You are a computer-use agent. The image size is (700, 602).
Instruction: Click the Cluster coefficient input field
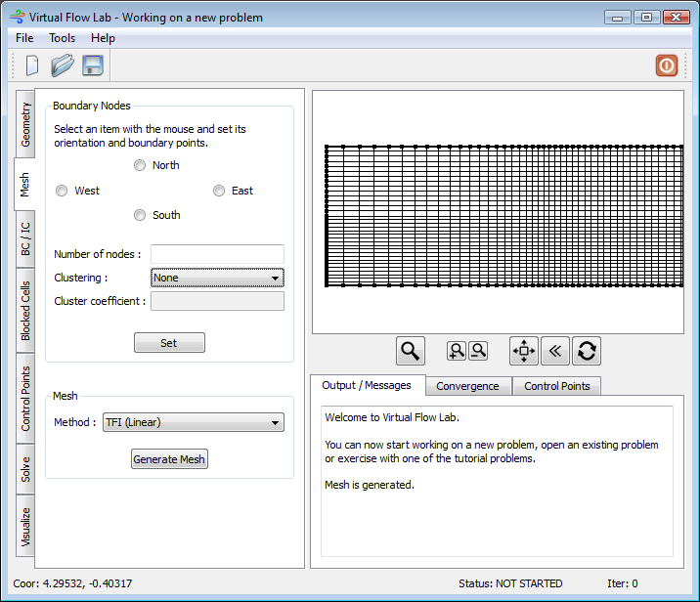pos(217,301)
